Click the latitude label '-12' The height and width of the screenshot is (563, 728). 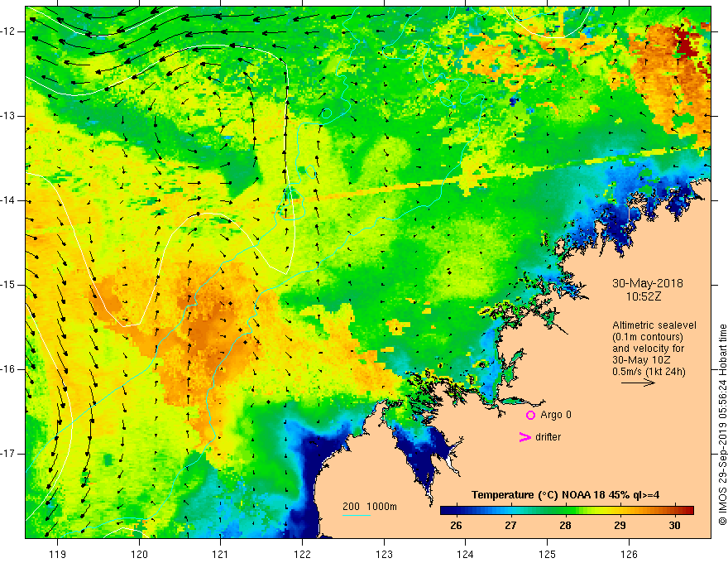(8, 31)
